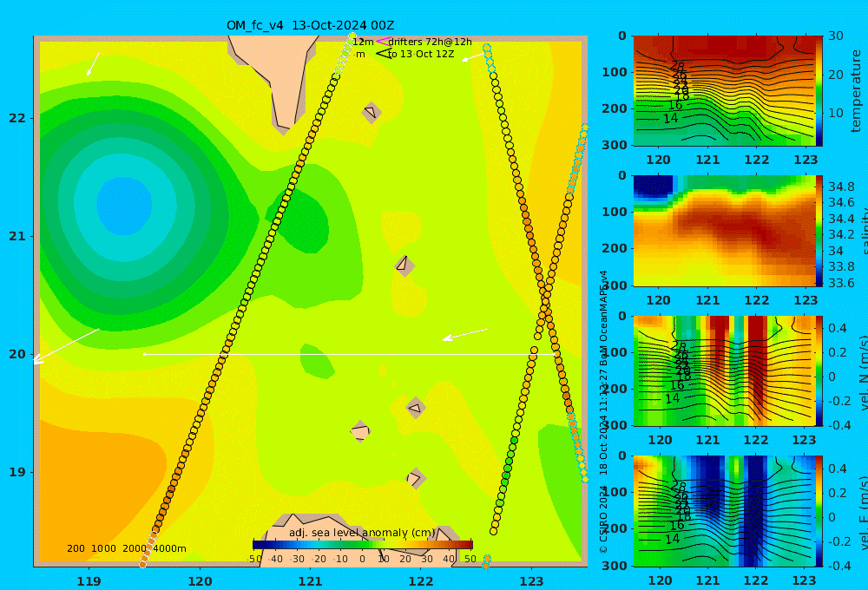
Task: Click the vel. N (m/s) colorbar
Action: click(x=819, y=370)
